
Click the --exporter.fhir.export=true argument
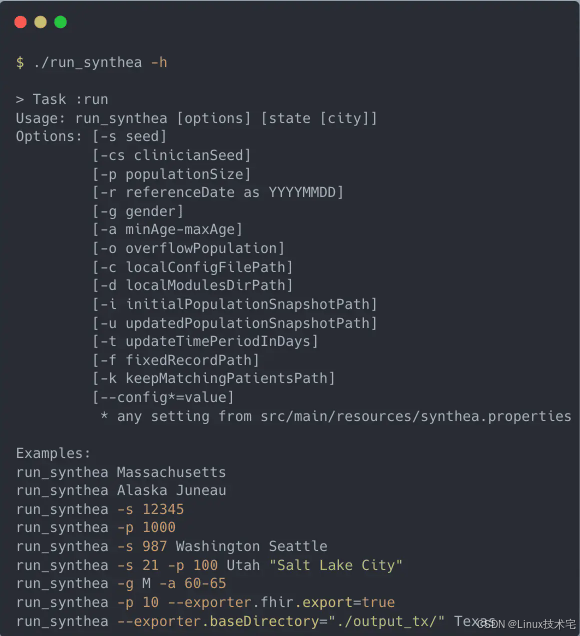(x=281, y=603)
